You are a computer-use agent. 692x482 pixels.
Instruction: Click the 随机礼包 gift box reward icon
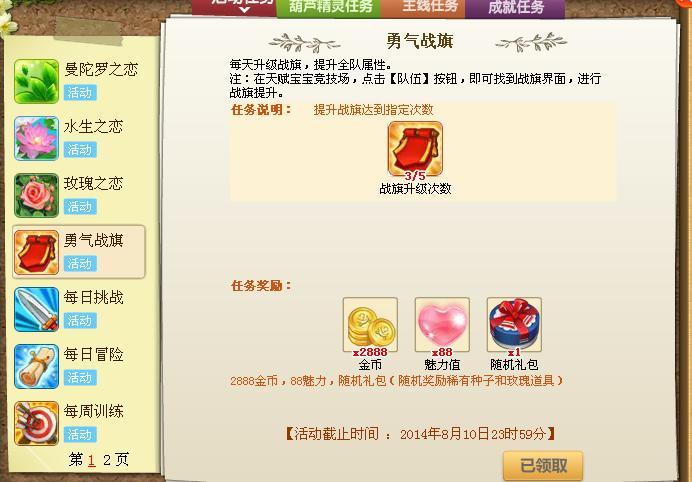pyautogui.click(x=514, y=324)
